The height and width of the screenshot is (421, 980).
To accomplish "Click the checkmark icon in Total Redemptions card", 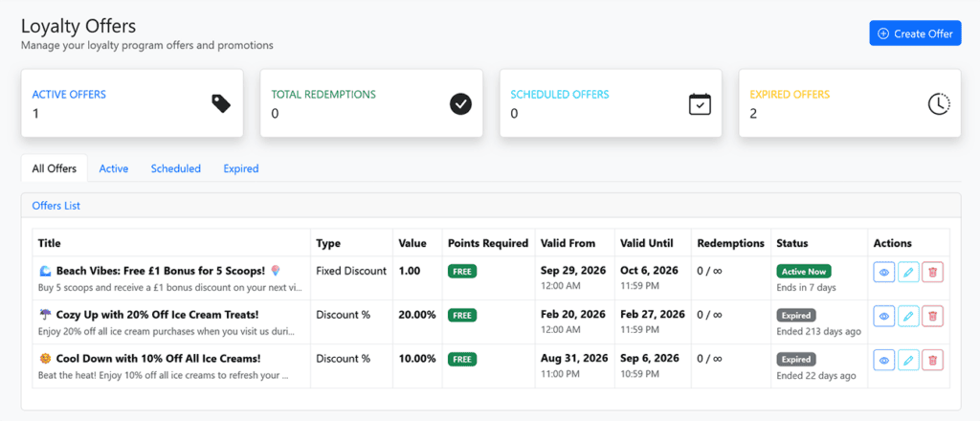I will [x=460, y=103].
